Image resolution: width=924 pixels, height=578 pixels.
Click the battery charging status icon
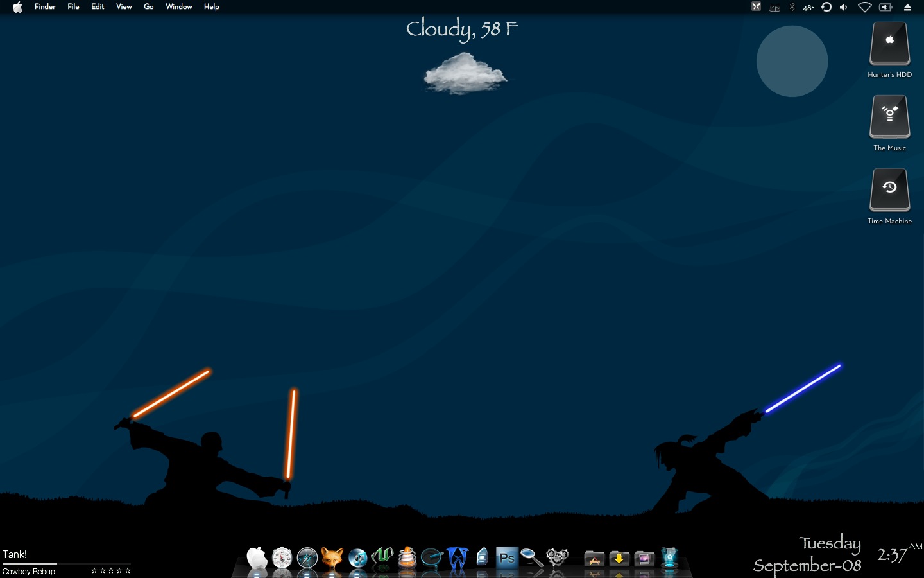coord(886,7)
